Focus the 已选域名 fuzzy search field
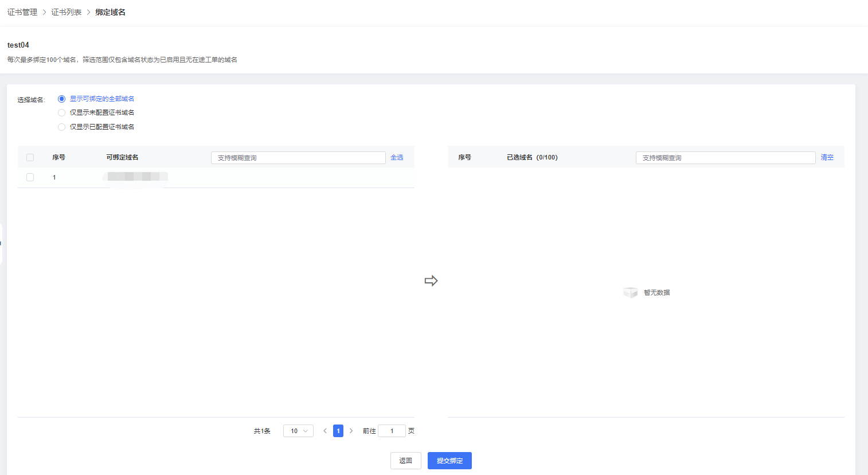This screenshot has height=475, width=868. click(725, 158)
